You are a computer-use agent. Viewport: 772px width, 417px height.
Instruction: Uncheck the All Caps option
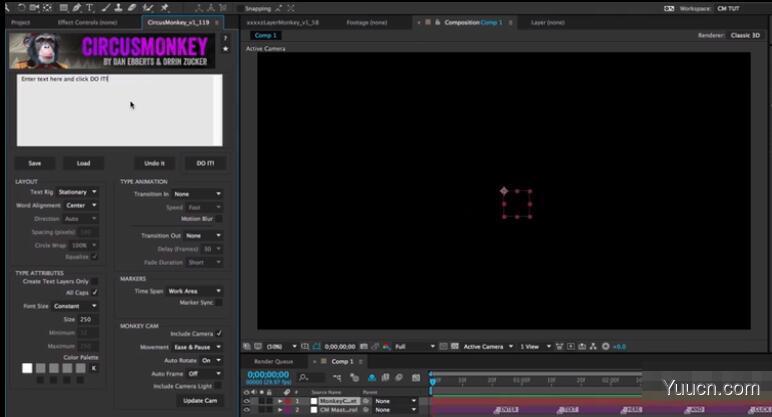pyautogui.click(x=95, y=292)
